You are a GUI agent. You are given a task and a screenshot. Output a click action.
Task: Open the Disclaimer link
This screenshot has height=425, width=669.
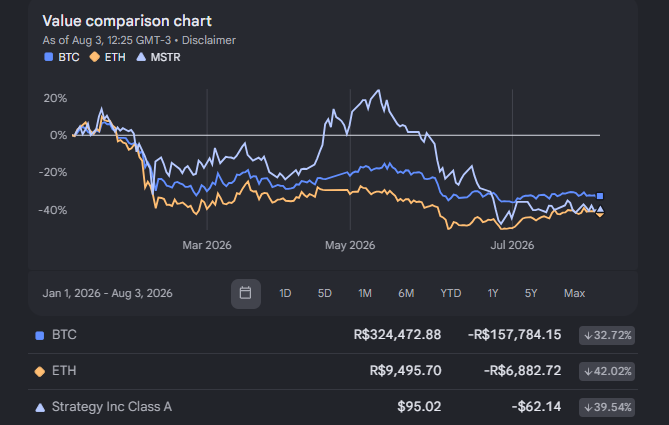click(209, 40)
